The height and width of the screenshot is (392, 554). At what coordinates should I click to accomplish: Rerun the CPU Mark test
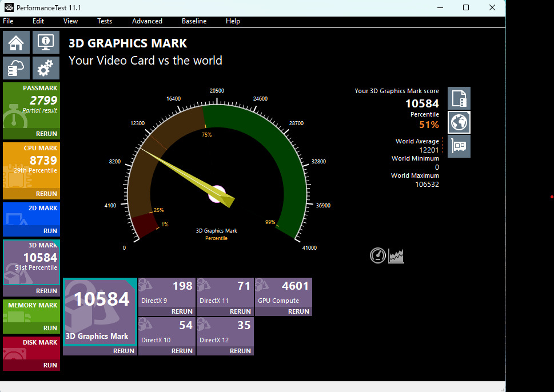pyautogui.click(x=46, y=194)
